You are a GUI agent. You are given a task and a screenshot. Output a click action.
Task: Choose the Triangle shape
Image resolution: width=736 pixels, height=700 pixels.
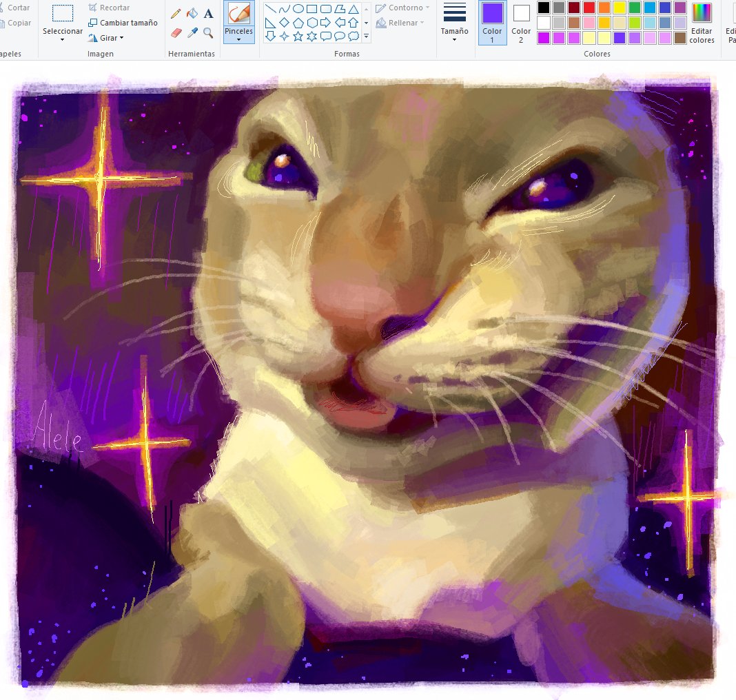tap(354, 9)
